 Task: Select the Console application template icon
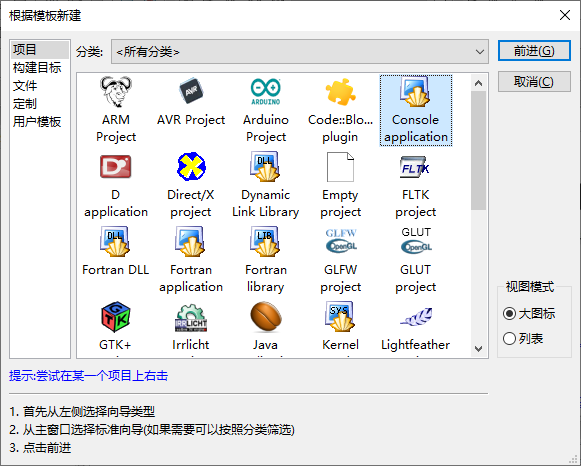415,91
